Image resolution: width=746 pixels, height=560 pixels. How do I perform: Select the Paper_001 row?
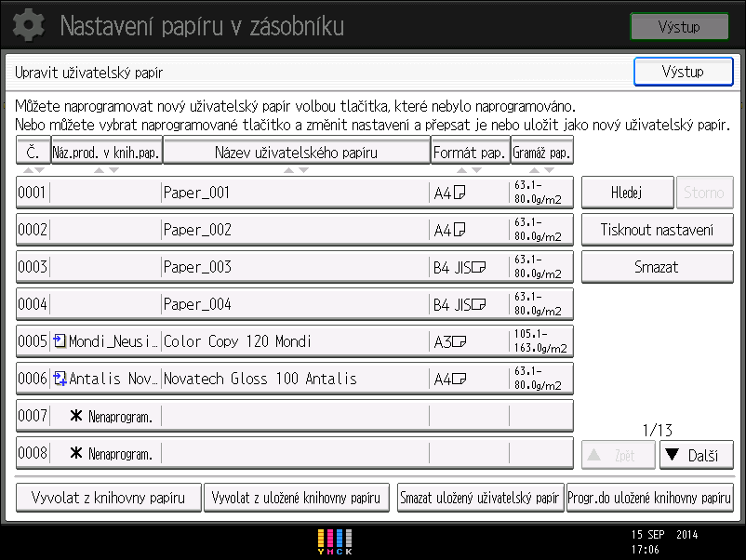coord(295,193)
